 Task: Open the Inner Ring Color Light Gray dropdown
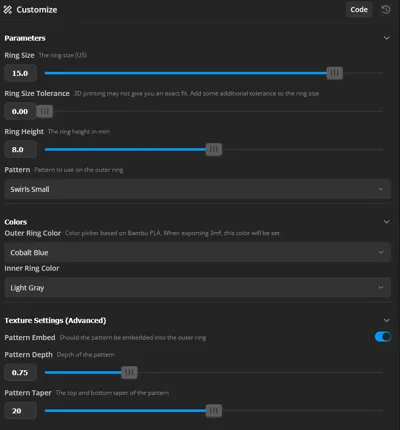[197, 287]
